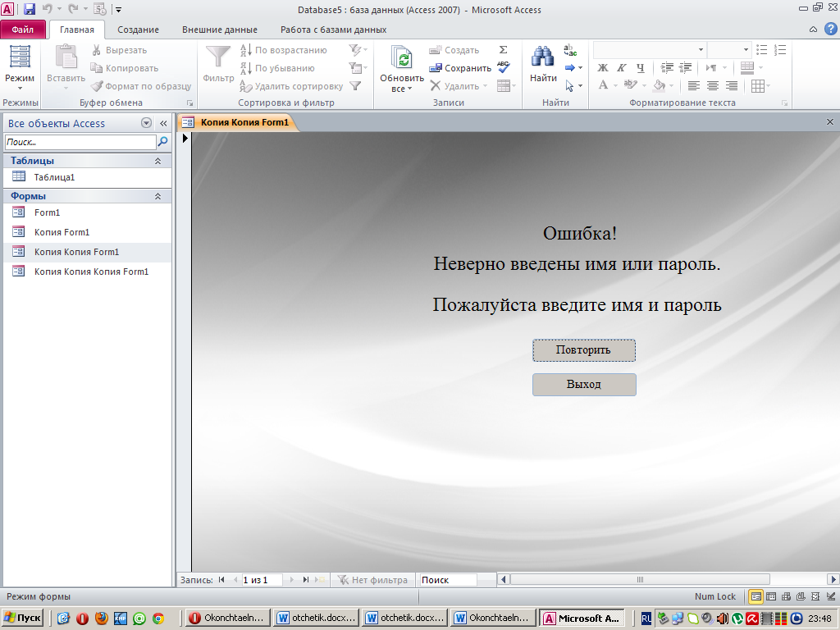Open Таблица1 in navigation pane

(x=87, y=177)
